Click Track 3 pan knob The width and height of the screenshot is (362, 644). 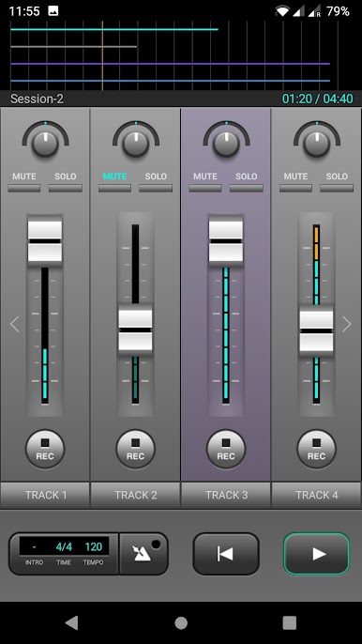pos(226,144)
